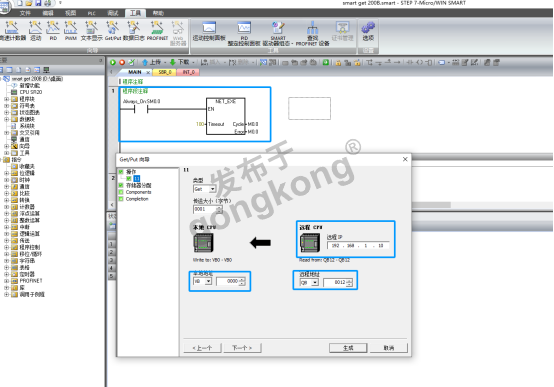The height and width of the screenshot is (387, 554).
Task: Open the Debug ribbon tab
Action: (113, 13)
